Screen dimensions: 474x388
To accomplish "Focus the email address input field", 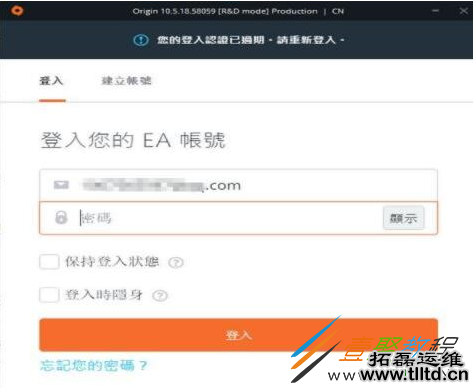I will [238, 185].
